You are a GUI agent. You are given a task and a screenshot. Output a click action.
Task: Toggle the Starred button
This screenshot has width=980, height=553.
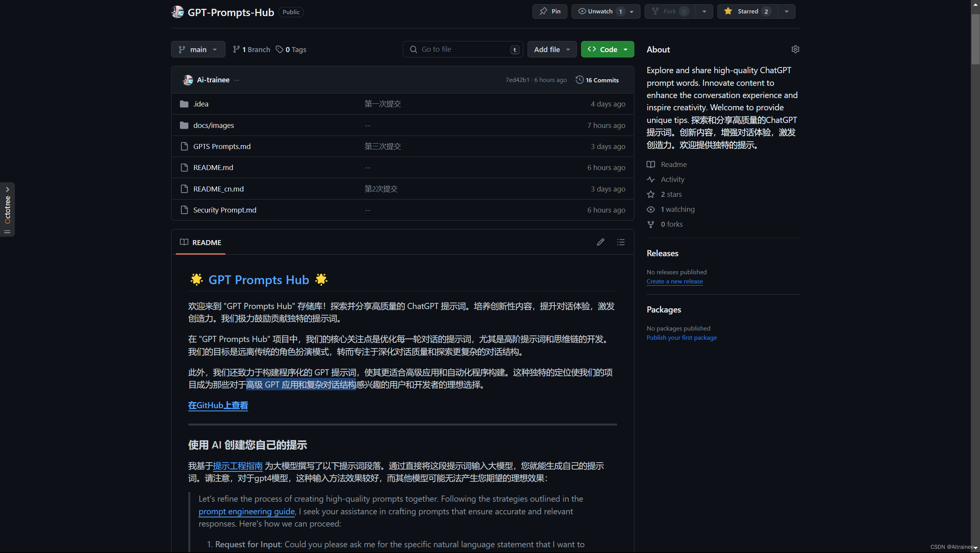(748, 11)
